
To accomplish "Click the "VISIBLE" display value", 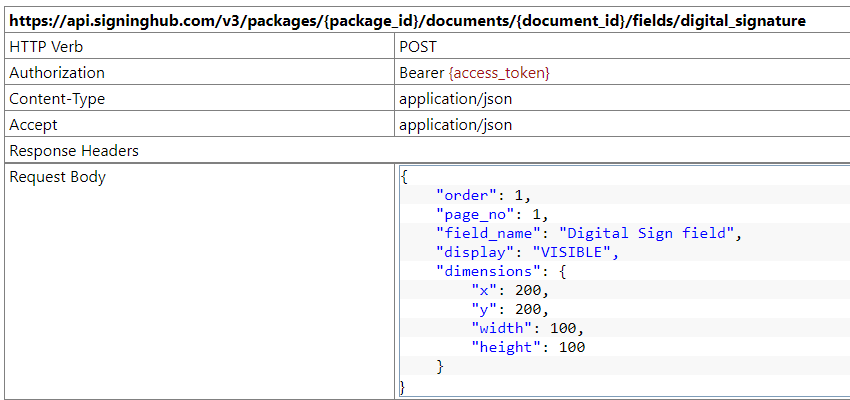I will coord(574,252).
